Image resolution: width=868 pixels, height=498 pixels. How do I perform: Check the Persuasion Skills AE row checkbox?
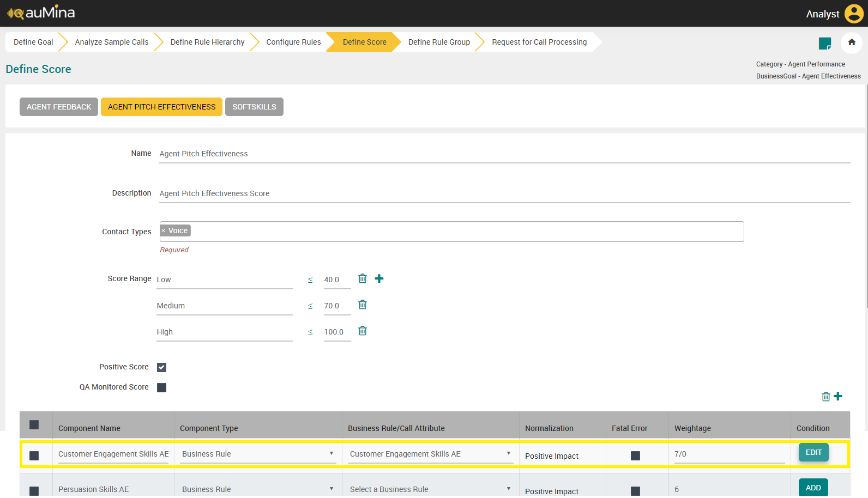(x=34, y=491)
